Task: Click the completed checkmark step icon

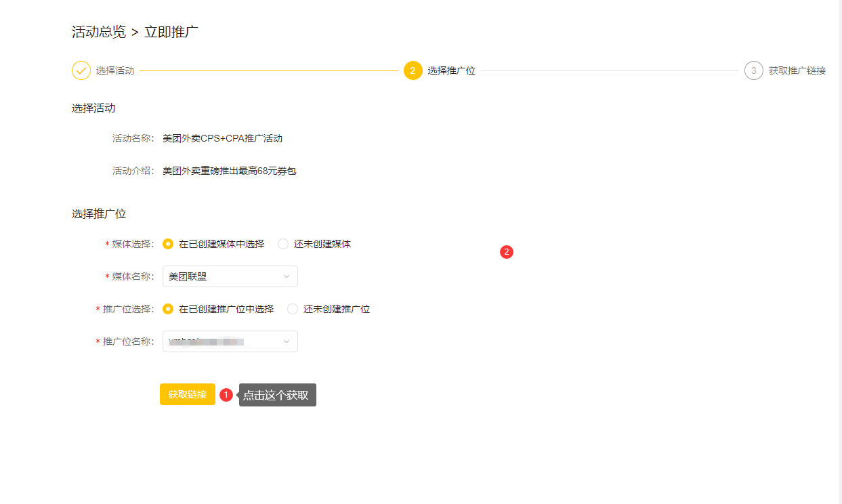Action: 81,70
